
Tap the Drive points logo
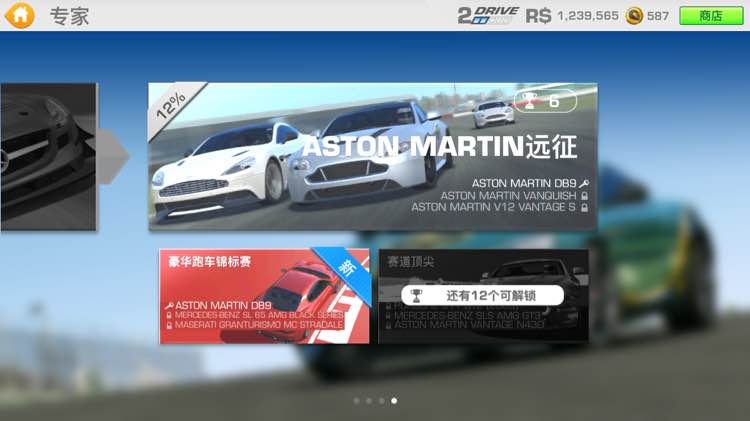(x=488, y=15)
